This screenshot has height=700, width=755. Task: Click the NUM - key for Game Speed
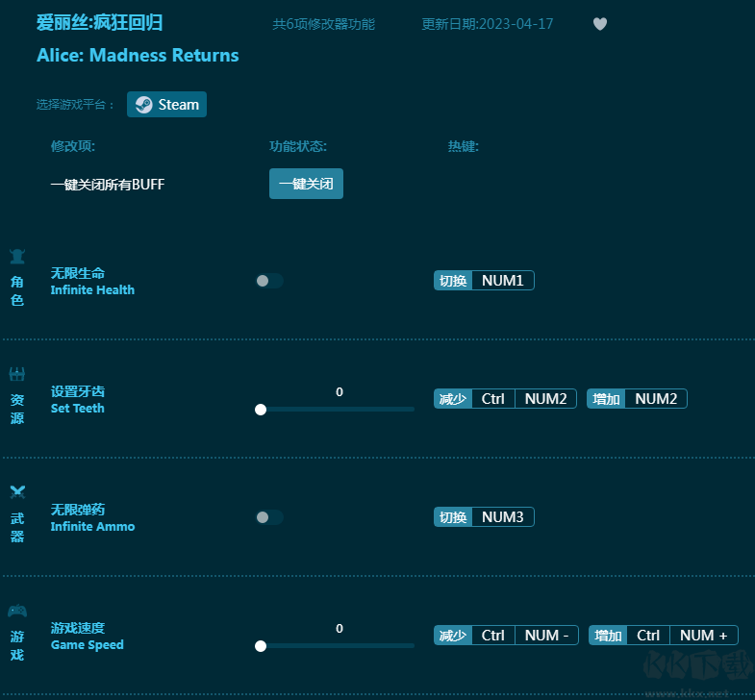[x=546, y=636]
